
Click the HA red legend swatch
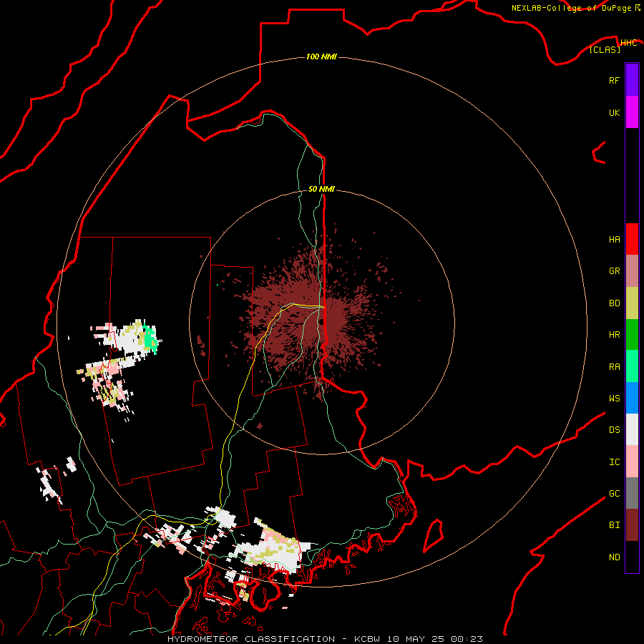point(632,239)
